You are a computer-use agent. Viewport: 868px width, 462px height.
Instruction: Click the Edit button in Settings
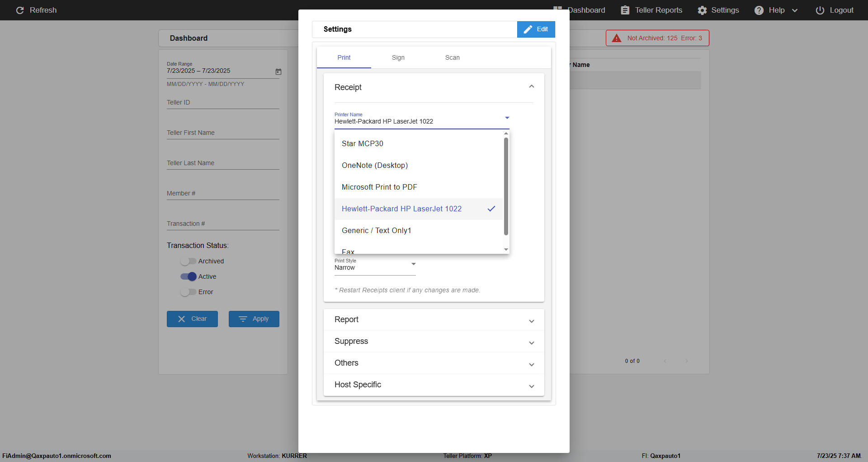click(536, 29)
